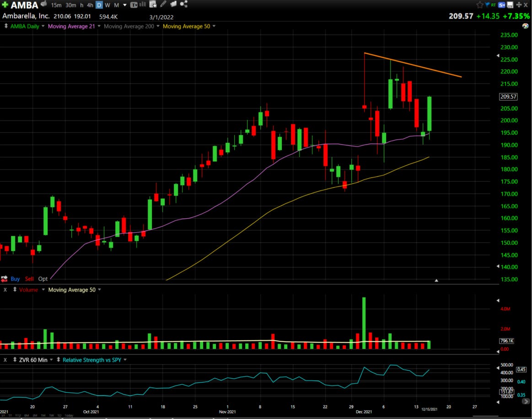Close the ZVR 60 Min panel with X

(x=5, y=360)
